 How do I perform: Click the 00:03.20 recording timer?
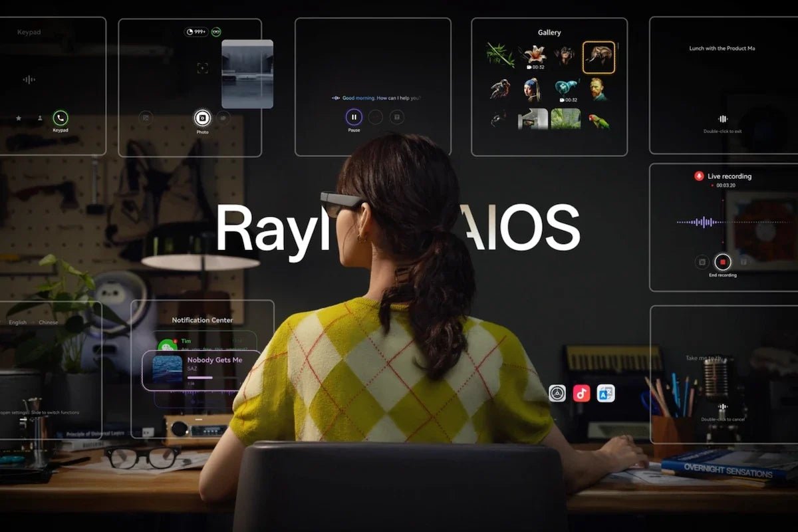tap(724, 186)
